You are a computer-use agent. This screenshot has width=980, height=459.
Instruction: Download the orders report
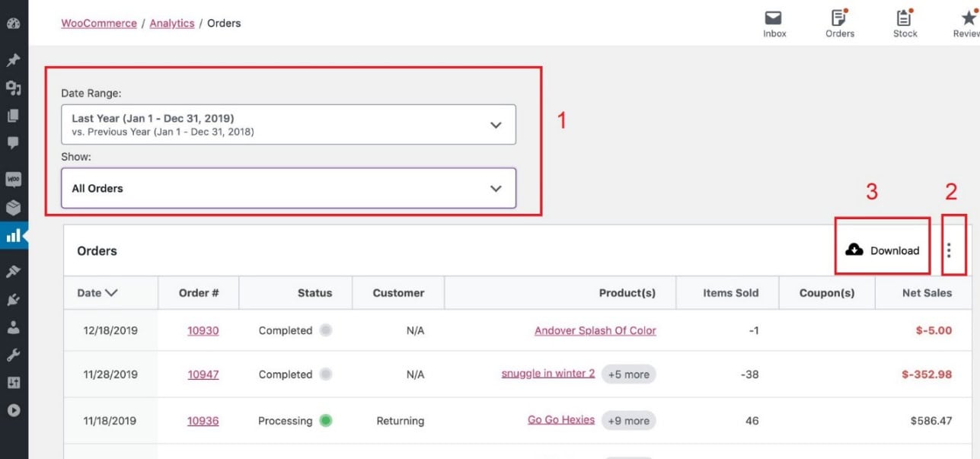(x=882, y=250)
